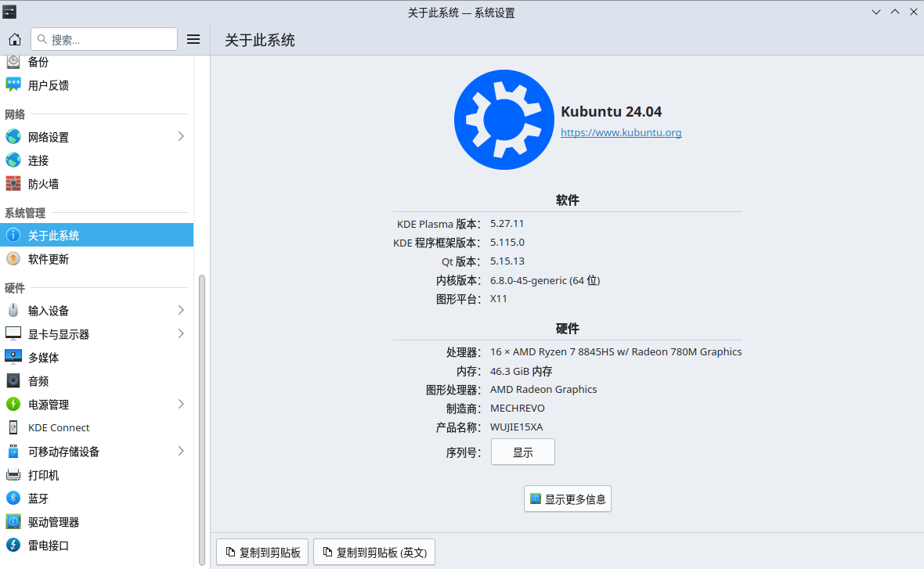The width and height of the screenshot is (924, 569).
Task: Click the AMD Ryzen 7 8845HS processor text
Action: pos(615,351)
